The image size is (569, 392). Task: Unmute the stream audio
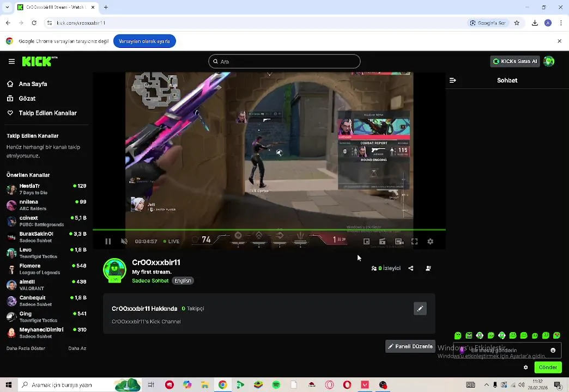click(x=124, y=242)
